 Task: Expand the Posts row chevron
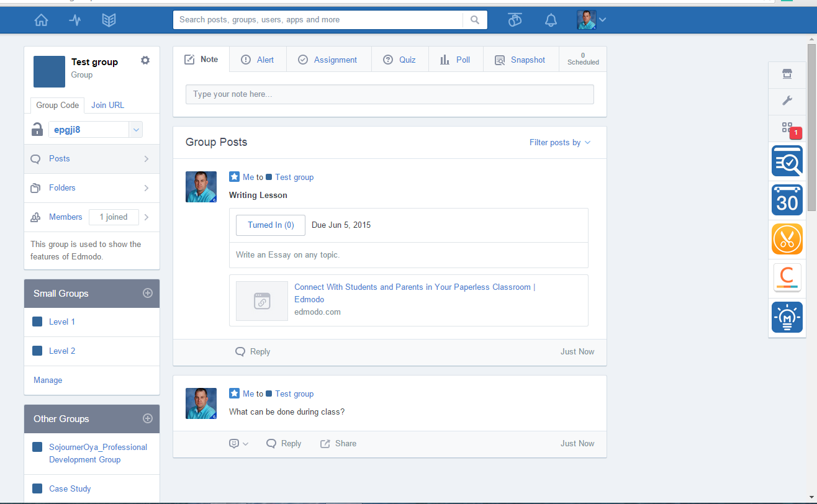pyautogui.click(x=147, y=159)
